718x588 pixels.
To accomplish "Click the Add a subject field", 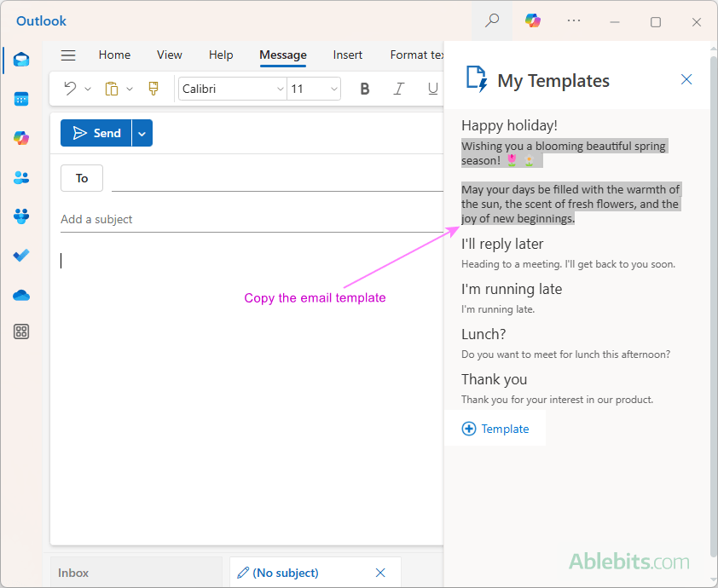I will click(x=252, y=220).
